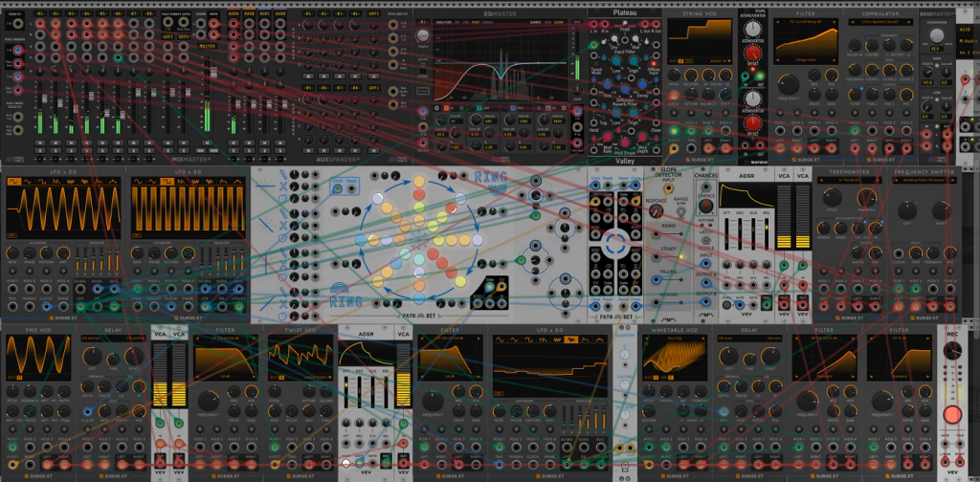
Task: Solo track -01- in MixMaster
Action: point(40,151)
